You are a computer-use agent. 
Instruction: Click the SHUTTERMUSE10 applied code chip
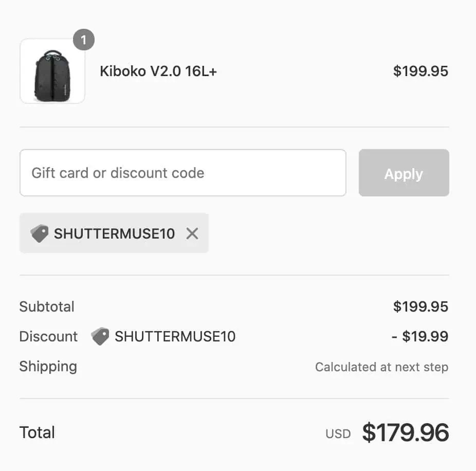114,233
